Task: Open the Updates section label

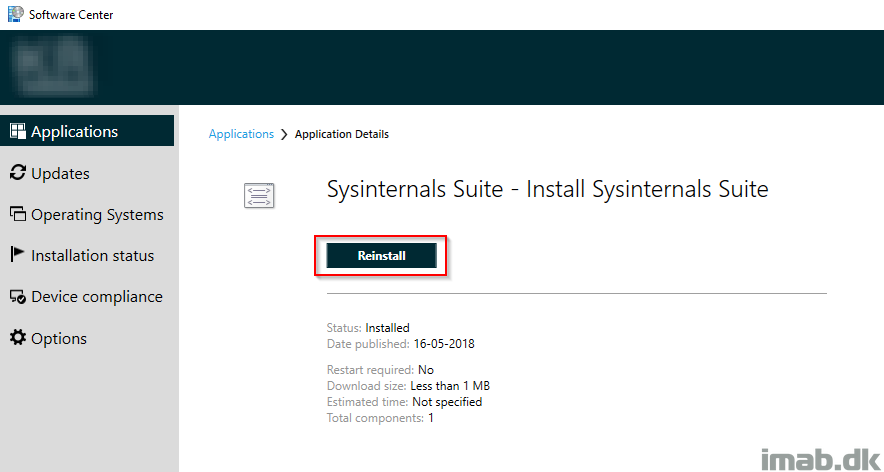Action: click(60, 173)
